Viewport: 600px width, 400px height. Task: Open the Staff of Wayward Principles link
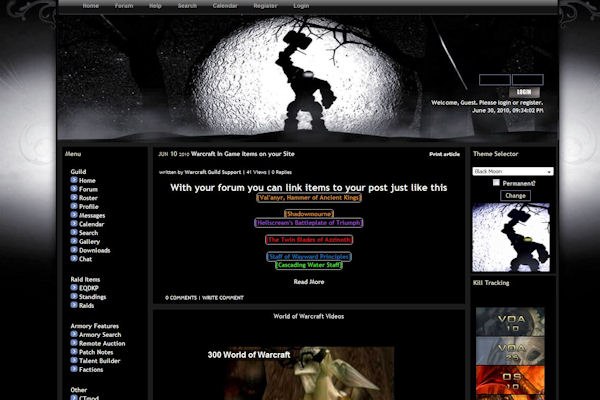click(309, 257)
